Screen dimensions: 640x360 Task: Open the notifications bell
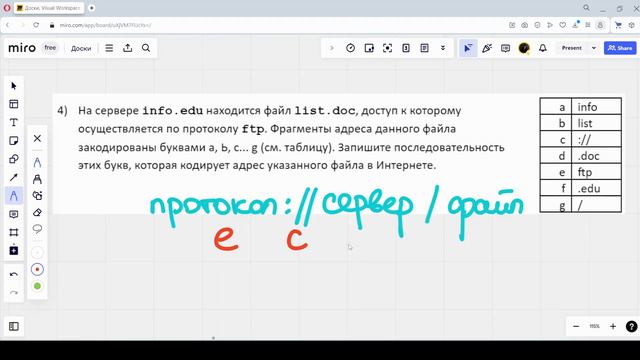(x=543, y=48)
